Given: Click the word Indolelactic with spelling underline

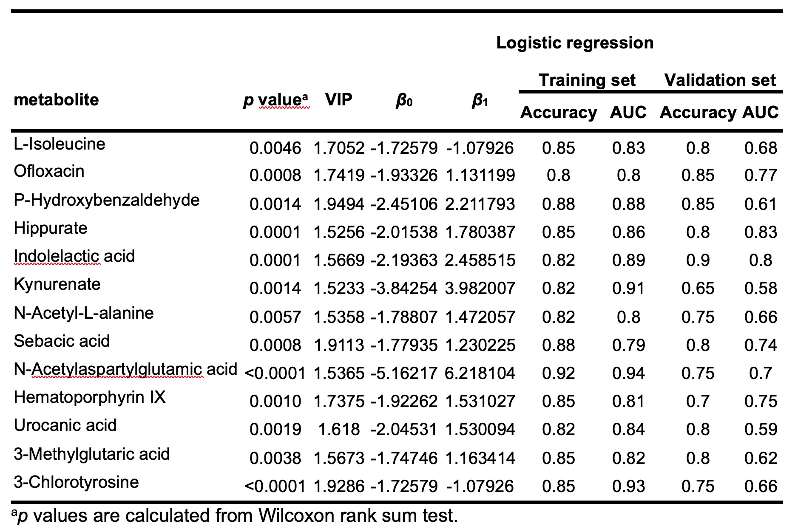Looking at the screenshot, I should [x=57, y=256].
